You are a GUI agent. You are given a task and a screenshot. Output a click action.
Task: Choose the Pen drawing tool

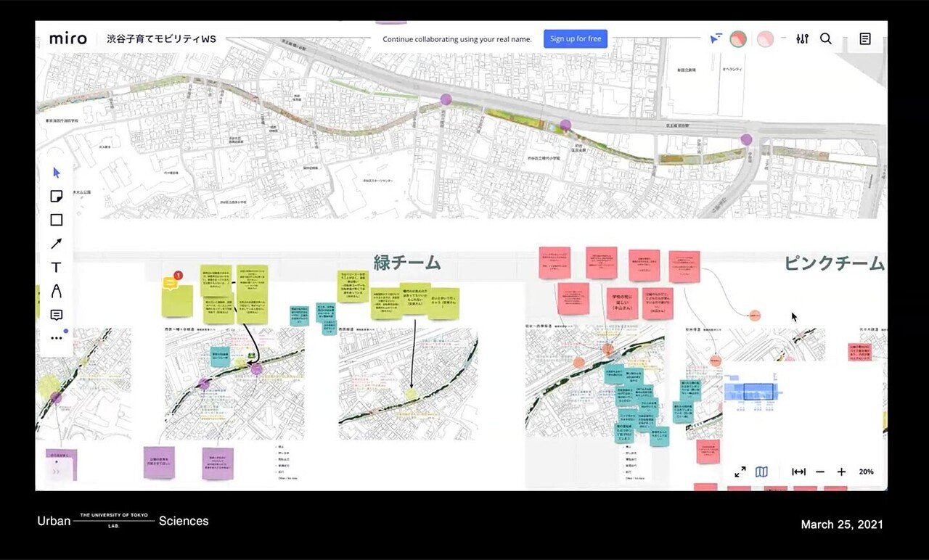57,291
